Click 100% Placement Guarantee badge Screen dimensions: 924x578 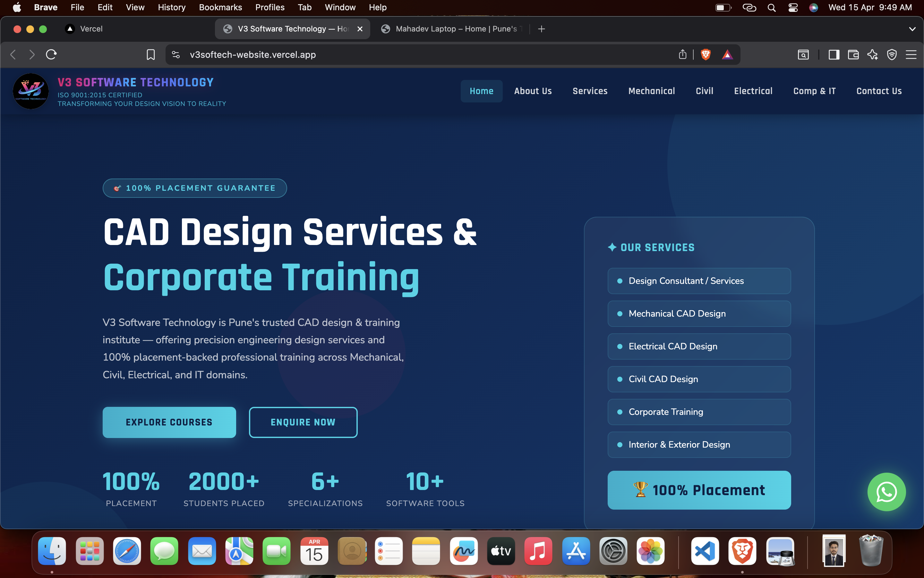(195, 188)
